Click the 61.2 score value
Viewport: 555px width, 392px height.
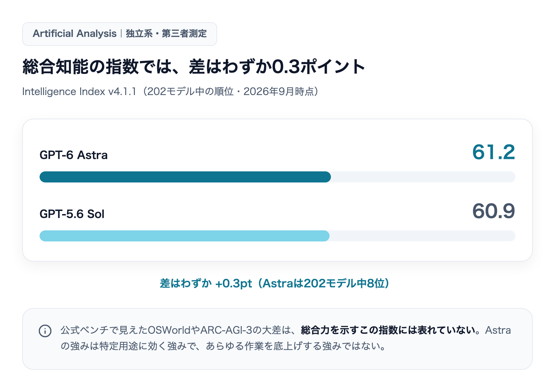(x=494, y=152)
